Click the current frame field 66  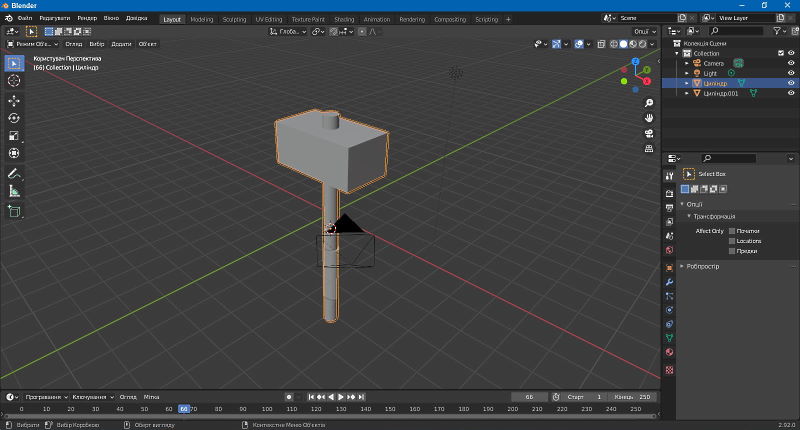pyautogui.click(x=529, y=397)
